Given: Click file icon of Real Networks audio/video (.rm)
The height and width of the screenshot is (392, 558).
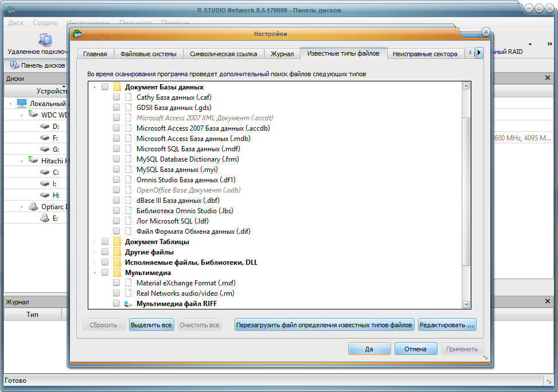Looking at the screenshot, I should click(x=128, y=293).
